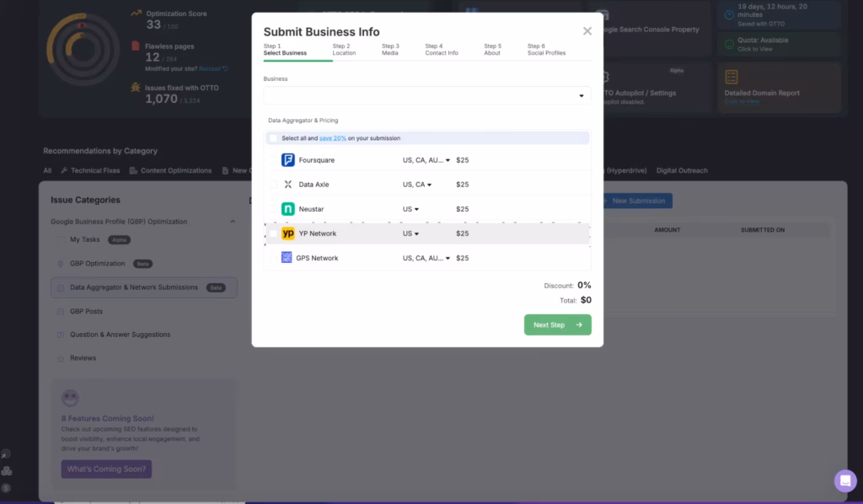Image resolution: width=863 pixels, height=504 pixels.
Task: Collapse the Google Business Profile Optimization section
Action: [x=233, y=221]
